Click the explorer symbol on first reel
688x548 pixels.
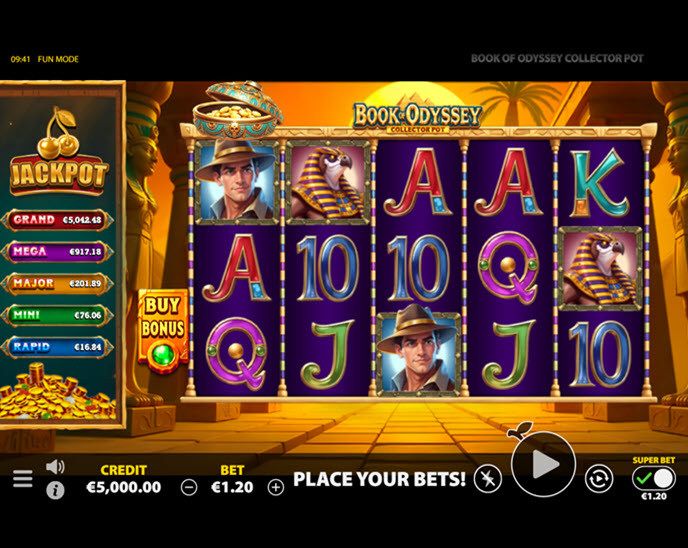pos(236,181)
